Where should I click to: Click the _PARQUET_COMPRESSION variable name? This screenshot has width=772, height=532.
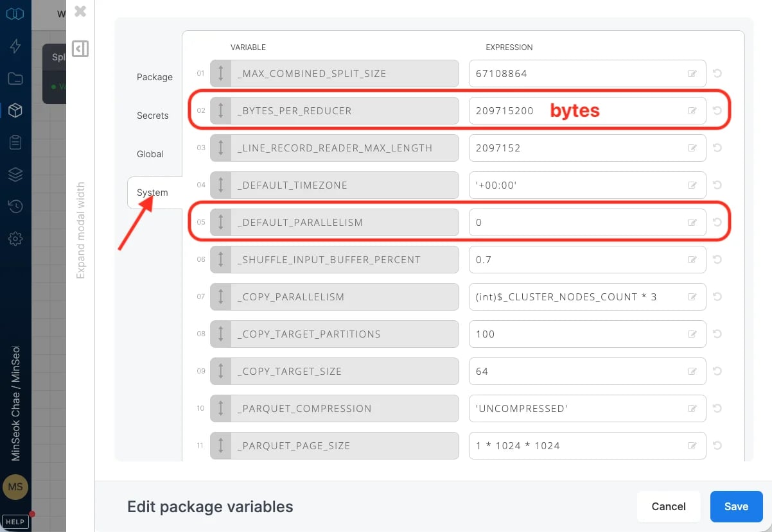304,409
